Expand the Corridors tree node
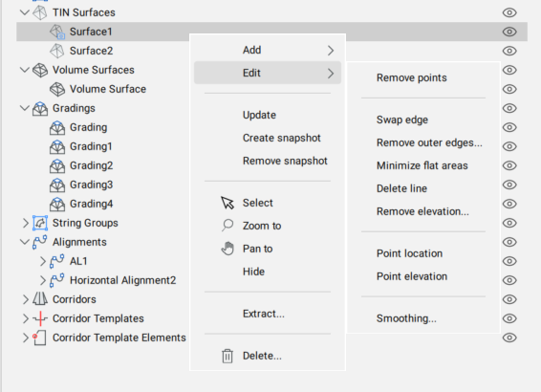541x392 pixels. click(x=26, y=299)
